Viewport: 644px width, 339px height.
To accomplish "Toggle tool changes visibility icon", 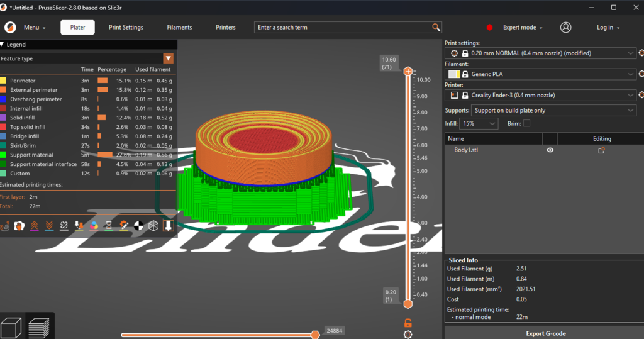I will coord(79,226).
